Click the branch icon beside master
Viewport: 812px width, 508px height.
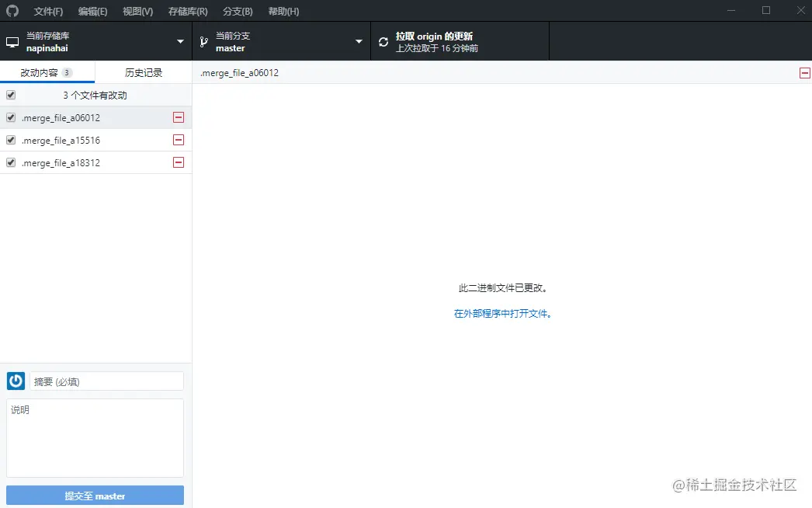(x=204, y=42)
